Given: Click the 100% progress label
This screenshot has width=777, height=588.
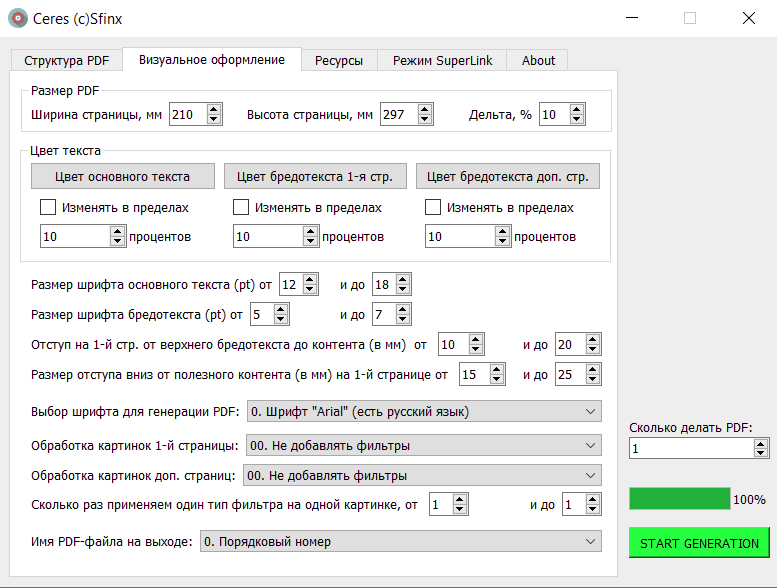Looking at the screenshot, I should click(749, 499).
